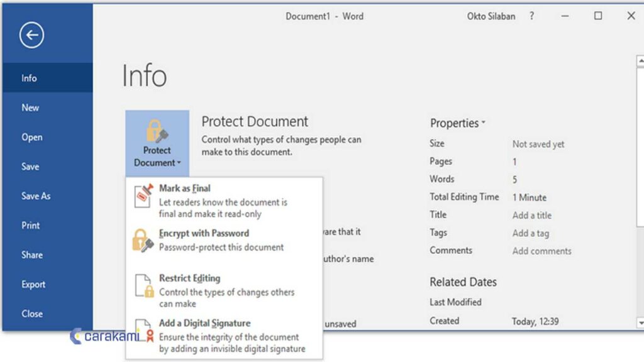Click the 'Last Modified' label

click(455, 302)
